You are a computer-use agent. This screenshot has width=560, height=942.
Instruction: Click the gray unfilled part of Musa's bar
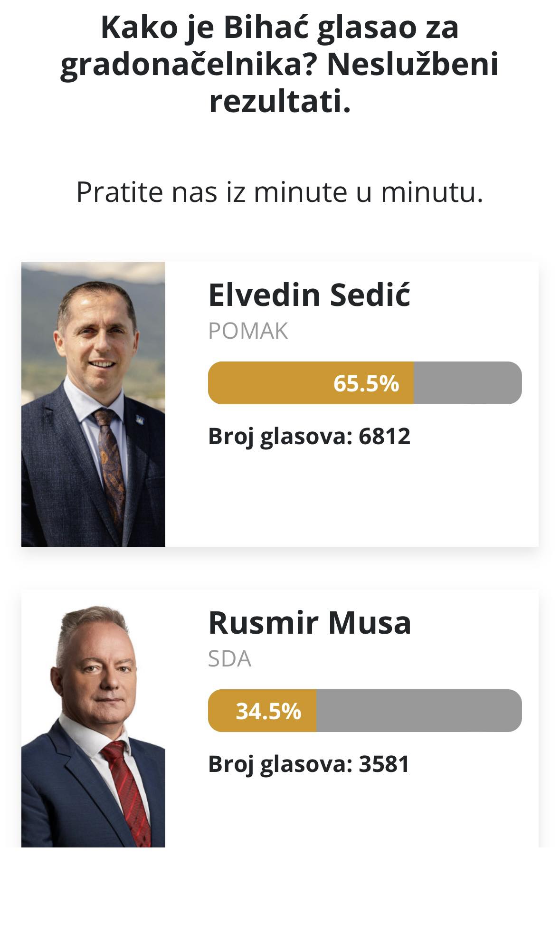tap(418, 711)
